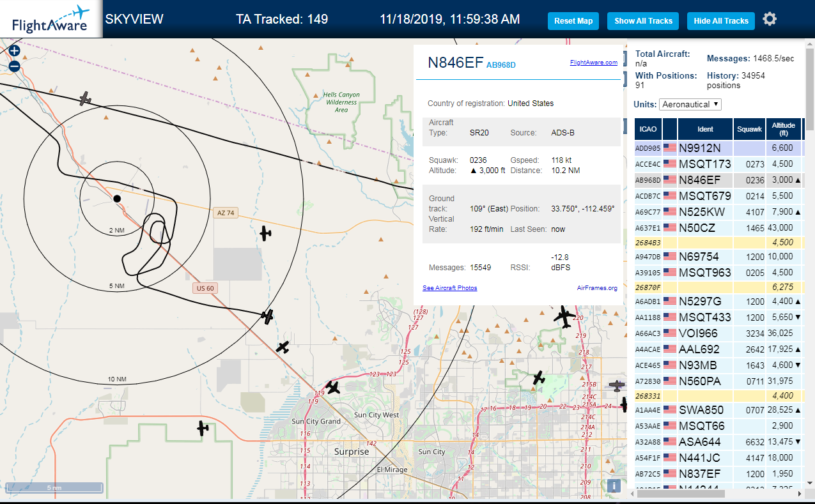The height and width of the screenshot is (504, 815).
Task: Click the Hells Canyon Wilderness Area label
Action: pos(341,102)
